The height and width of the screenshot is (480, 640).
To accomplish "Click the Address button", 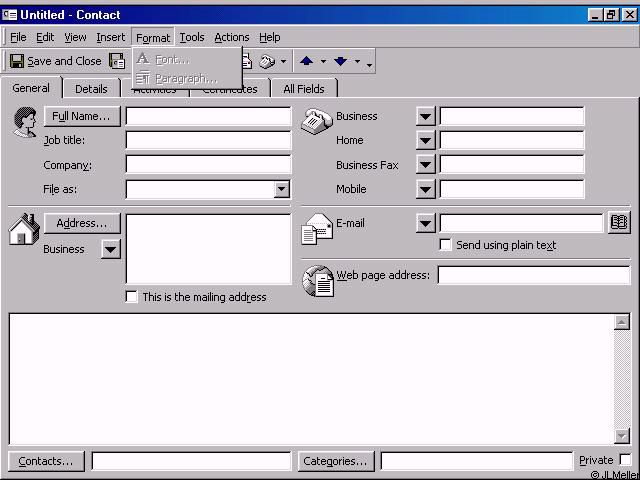I will (82, 223).
